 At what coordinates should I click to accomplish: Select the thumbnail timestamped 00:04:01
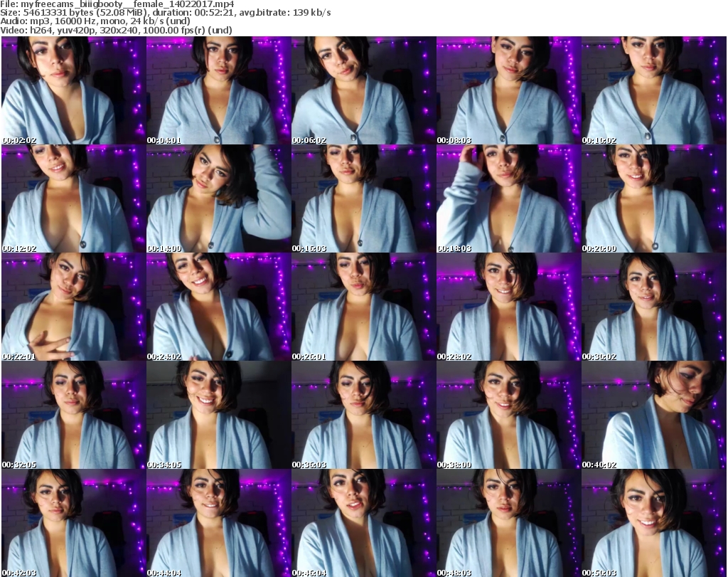[x=219, y=90]
